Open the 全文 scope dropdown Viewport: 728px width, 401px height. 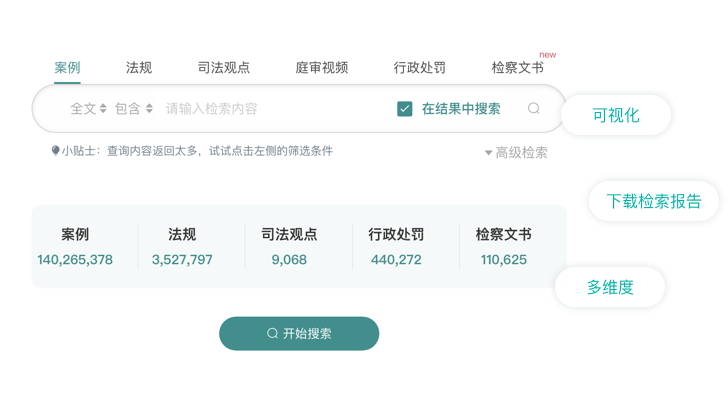point(88,109)
